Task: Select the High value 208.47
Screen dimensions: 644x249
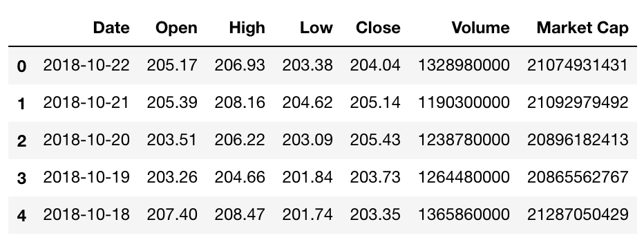Action: pos(240,214)
